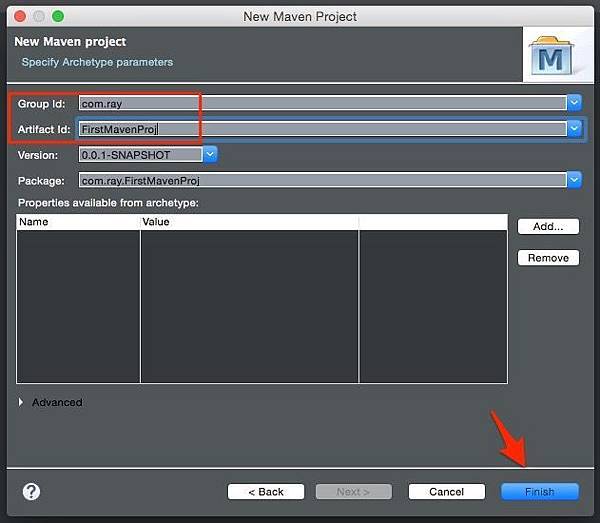Click the 'Artifact Id:' label

click(x=44, y=129)
